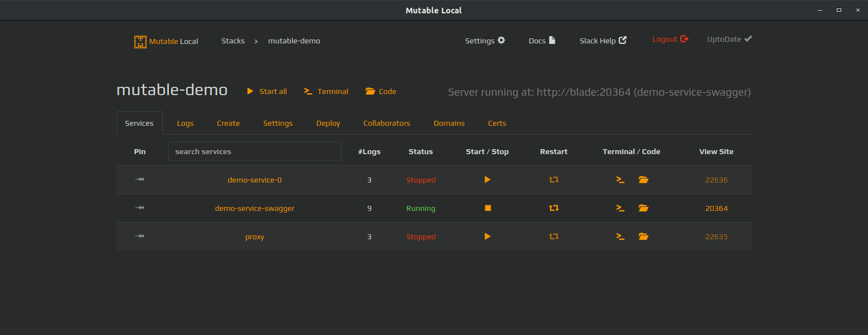Open the proxy code folder icon

[643, 237]
